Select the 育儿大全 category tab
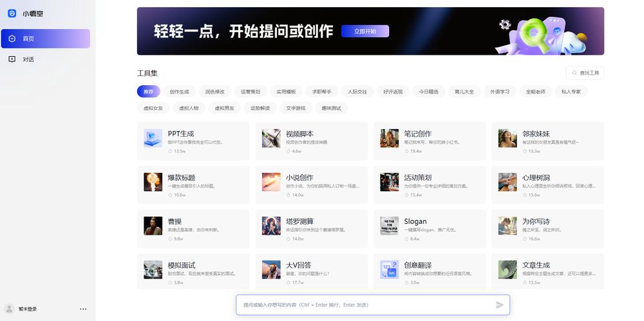 464,92
